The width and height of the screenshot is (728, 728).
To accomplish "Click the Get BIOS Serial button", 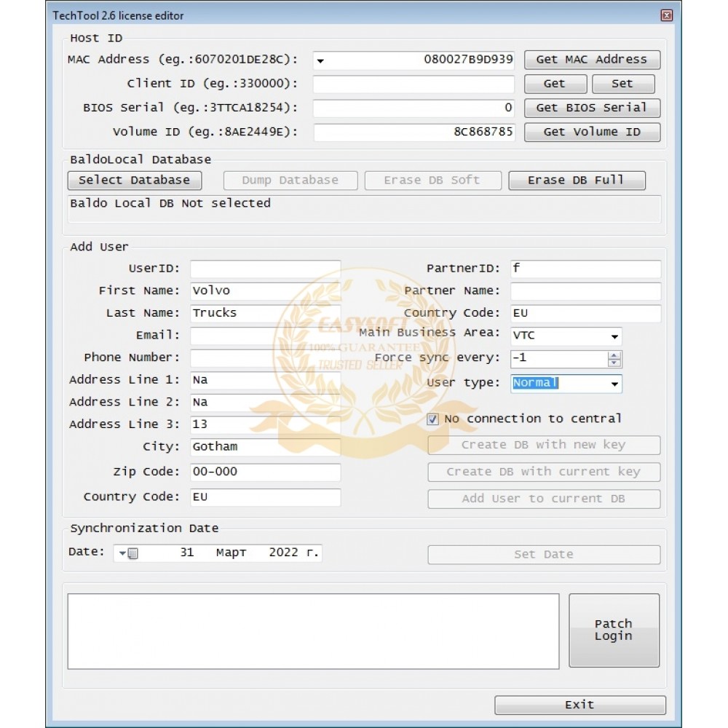I will point(592,108).
